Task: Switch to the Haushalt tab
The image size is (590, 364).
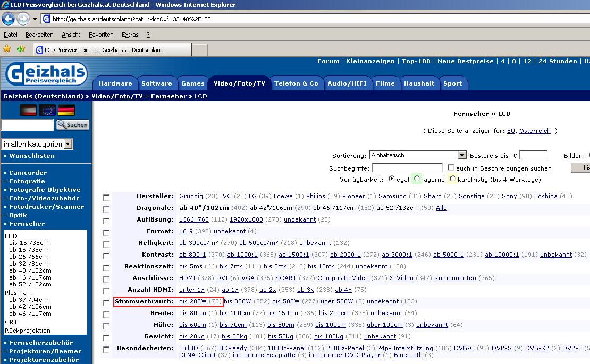Action: (x=419, y=83)
